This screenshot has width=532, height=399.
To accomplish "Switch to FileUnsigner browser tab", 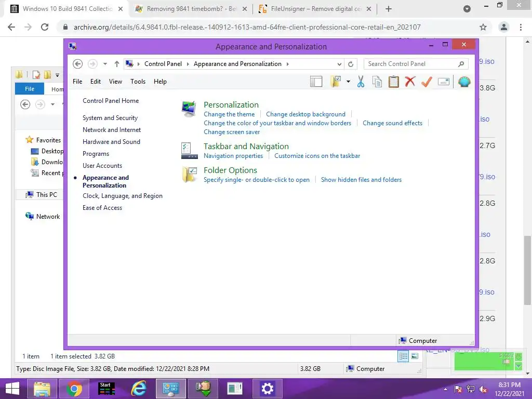I will pos(315,9).
